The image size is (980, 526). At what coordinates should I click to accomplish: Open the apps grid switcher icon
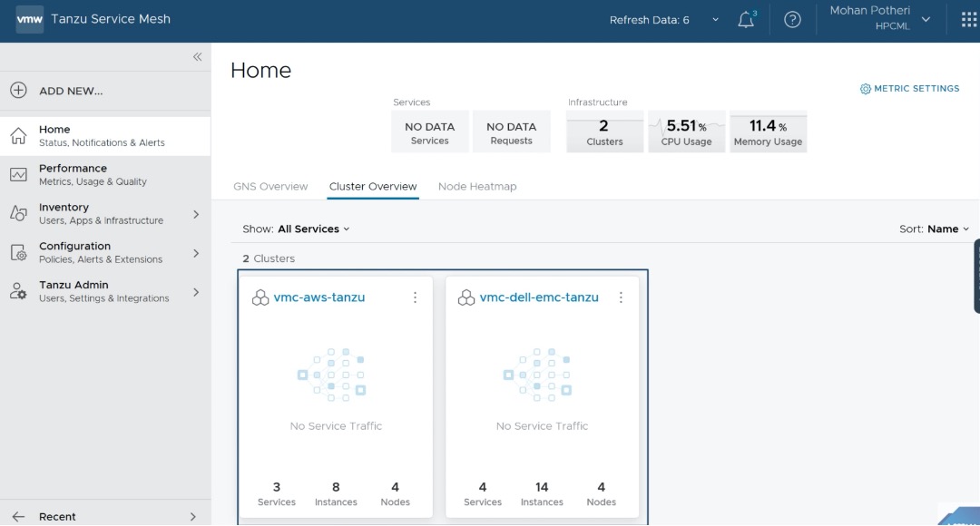click(968, 20)
